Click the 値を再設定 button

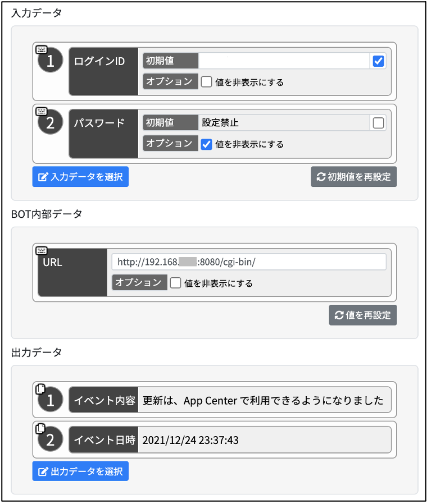point(362,315)
